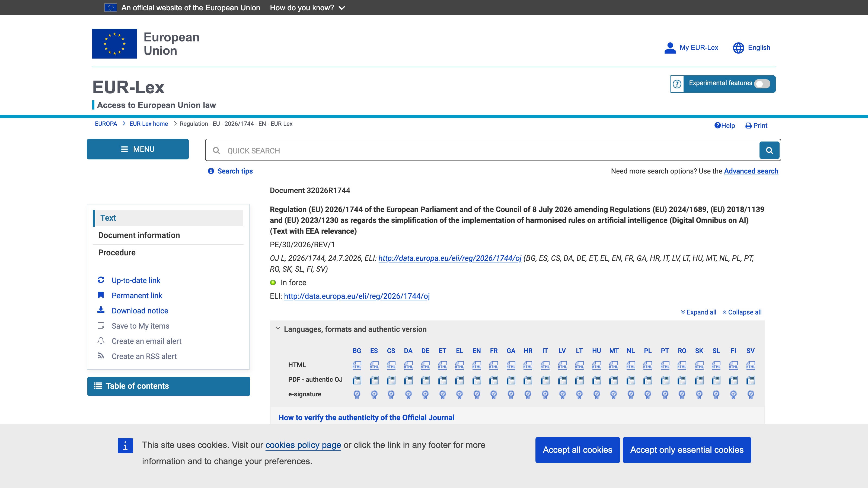Click the EUR-Lex home breadcrumb

click(149, 124)
